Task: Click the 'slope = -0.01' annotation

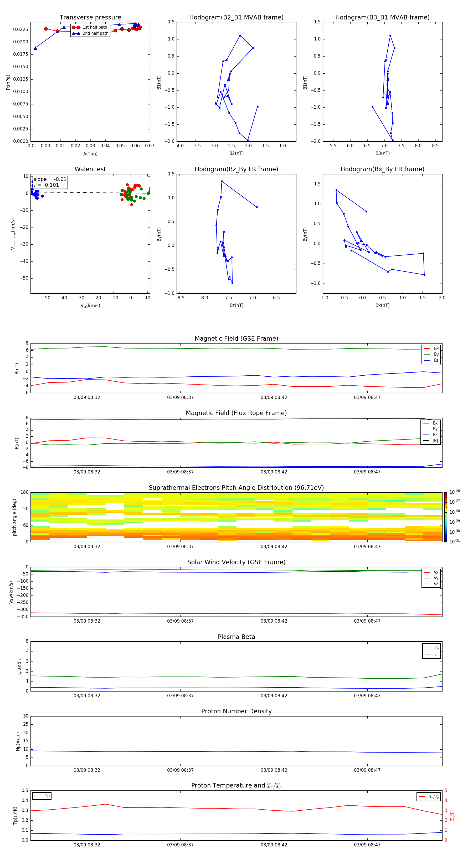Action: coord(50,179)
